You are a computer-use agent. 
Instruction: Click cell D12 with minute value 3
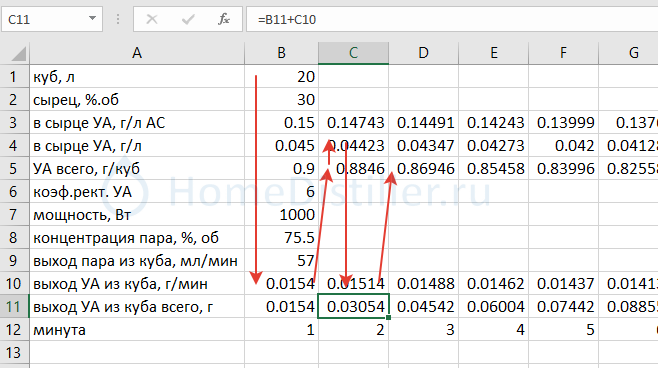point(424,330)
